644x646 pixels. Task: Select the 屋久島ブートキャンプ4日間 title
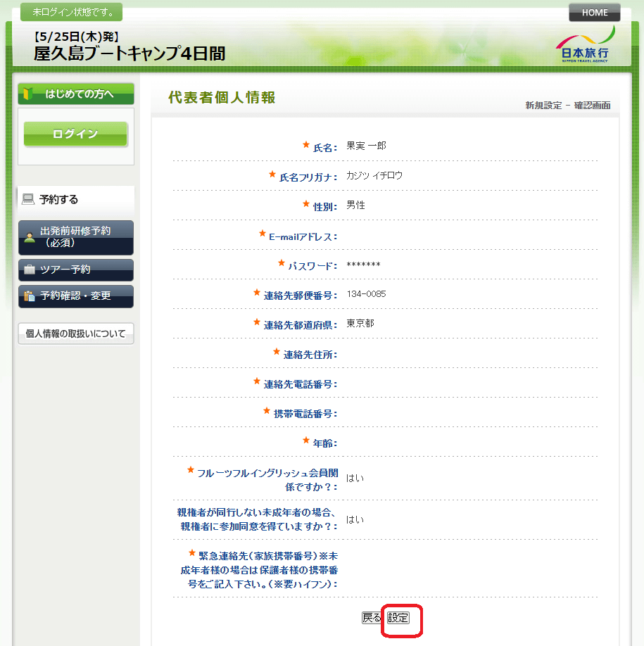click(130, 53)
